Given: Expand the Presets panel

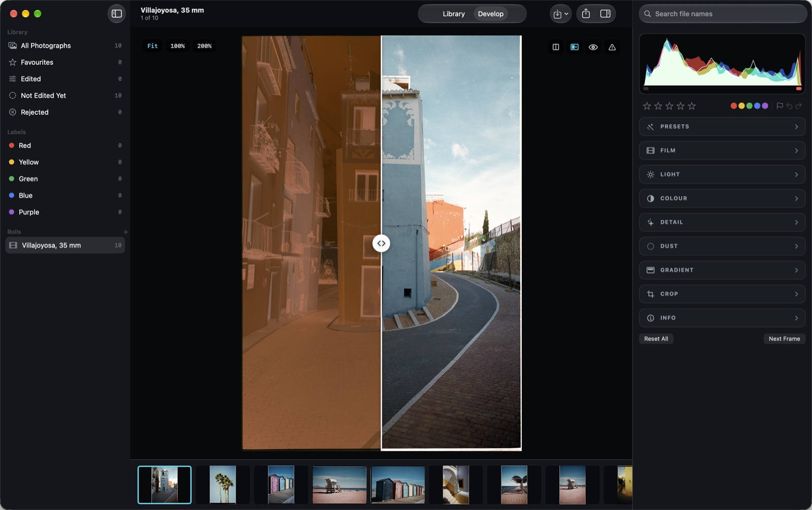Looking at the screenshot, I should click(x=722, y=127).
